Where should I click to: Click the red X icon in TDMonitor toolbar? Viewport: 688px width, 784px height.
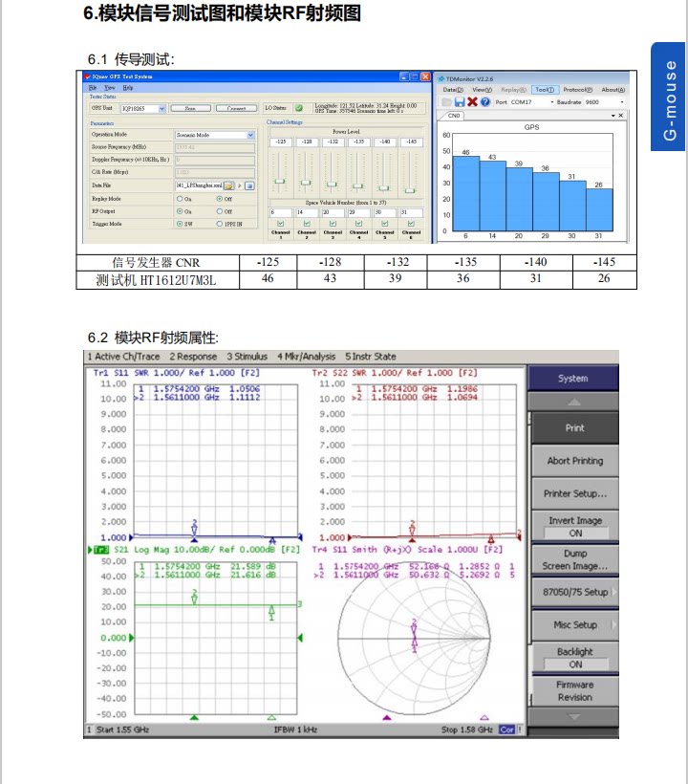pos(472,102)
